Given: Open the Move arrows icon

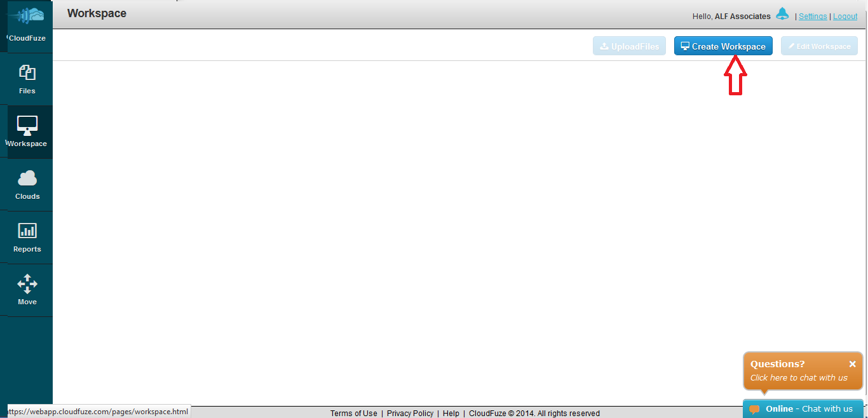Looking at the screenshot, I should click(x=27, y=283).
